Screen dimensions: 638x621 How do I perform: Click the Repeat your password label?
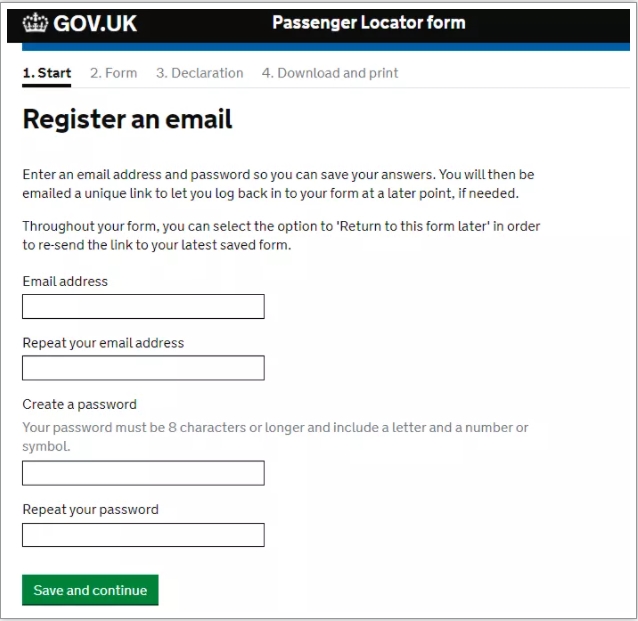[91, 509]
